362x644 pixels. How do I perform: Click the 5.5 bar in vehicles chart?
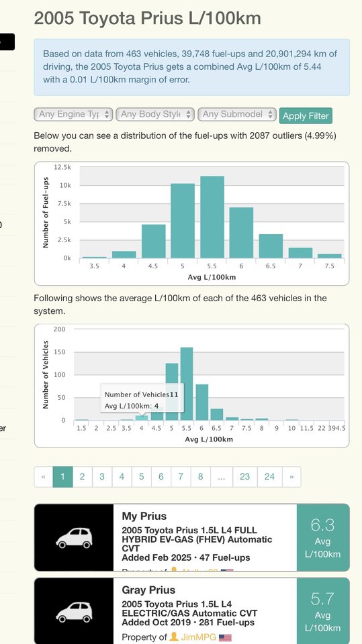tap(186, 384)
